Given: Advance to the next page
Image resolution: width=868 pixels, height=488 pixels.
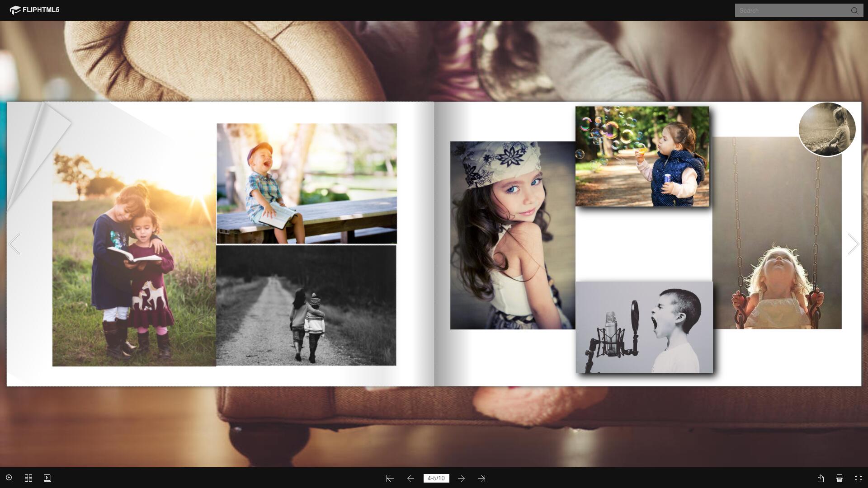Looking at the screenshot, I should pyautogui.click(x=462, y=478).
